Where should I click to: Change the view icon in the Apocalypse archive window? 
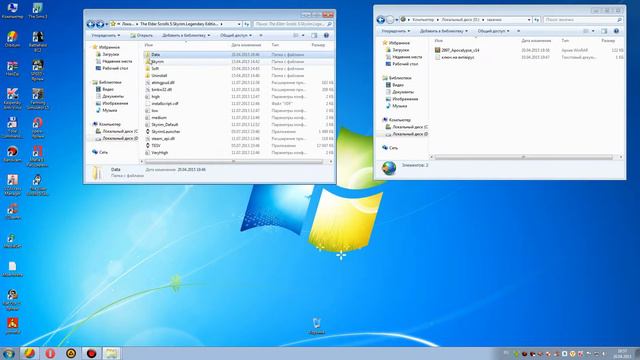586,31
